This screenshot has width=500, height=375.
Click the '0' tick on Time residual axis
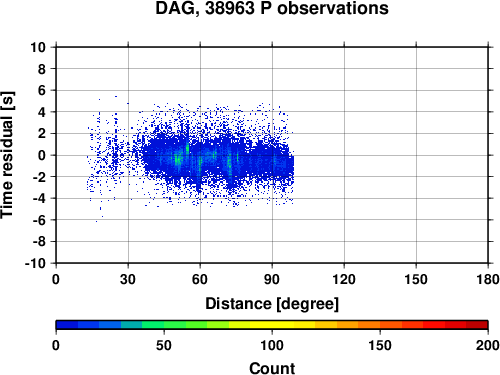point(42,155)
